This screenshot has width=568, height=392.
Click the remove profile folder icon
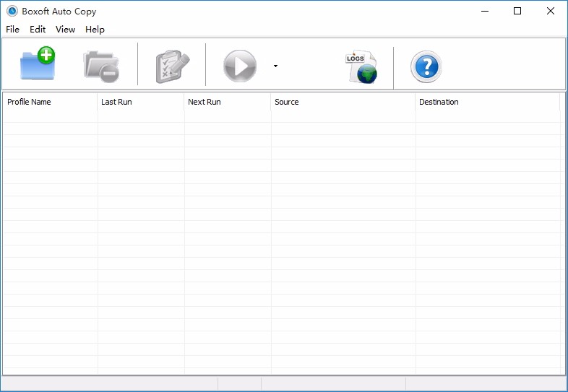[101, 66]
